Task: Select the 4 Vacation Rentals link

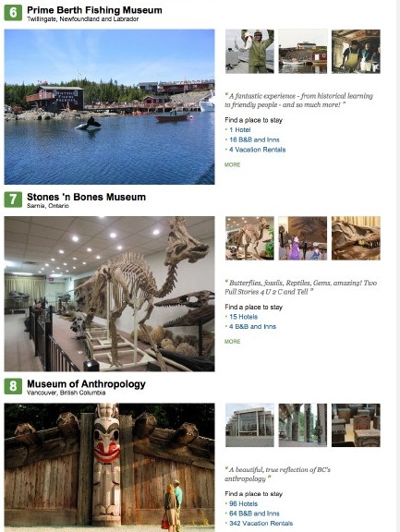Action: [257, 150]
